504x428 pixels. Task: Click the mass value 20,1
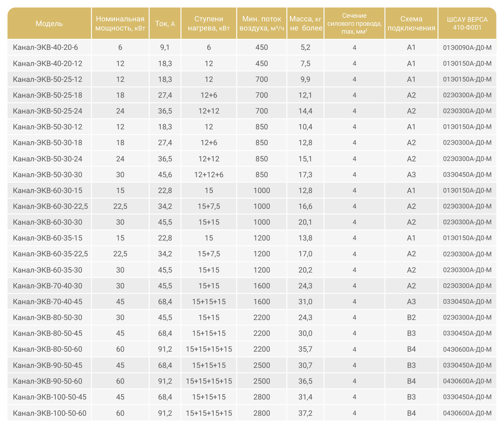click(305, 222)
